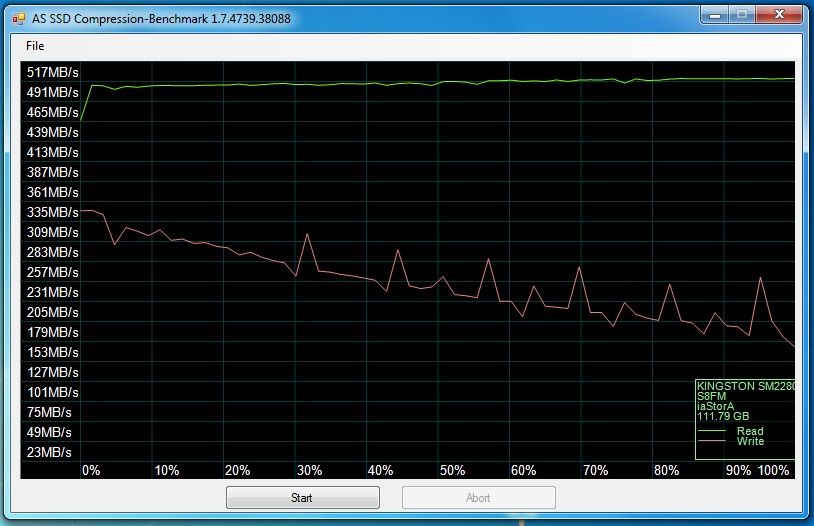Click the S8FM firmware label
The height and width of the screenshot is (526, 814).
tap(711, 396)
